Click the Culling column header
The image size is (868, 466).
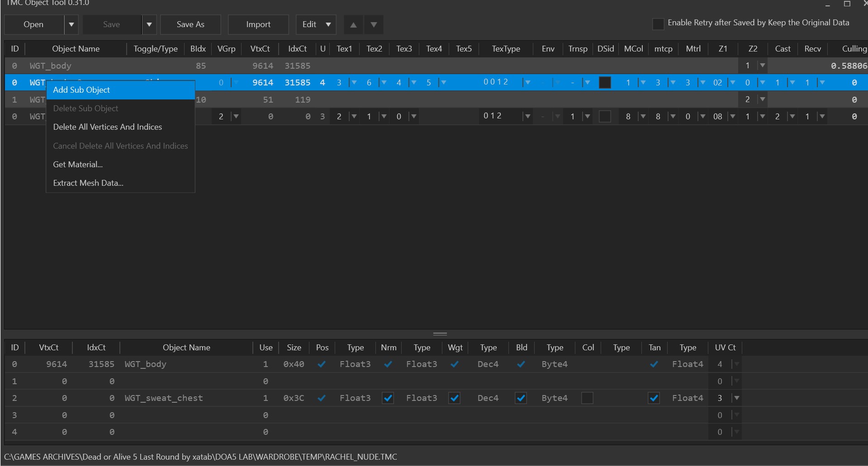854,49
